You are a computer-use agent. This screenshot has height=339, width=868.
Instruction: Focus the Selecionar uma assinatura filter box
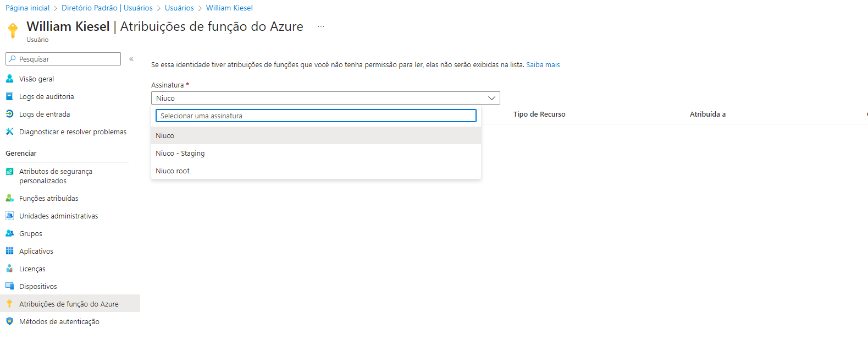[x=316, y=116]
